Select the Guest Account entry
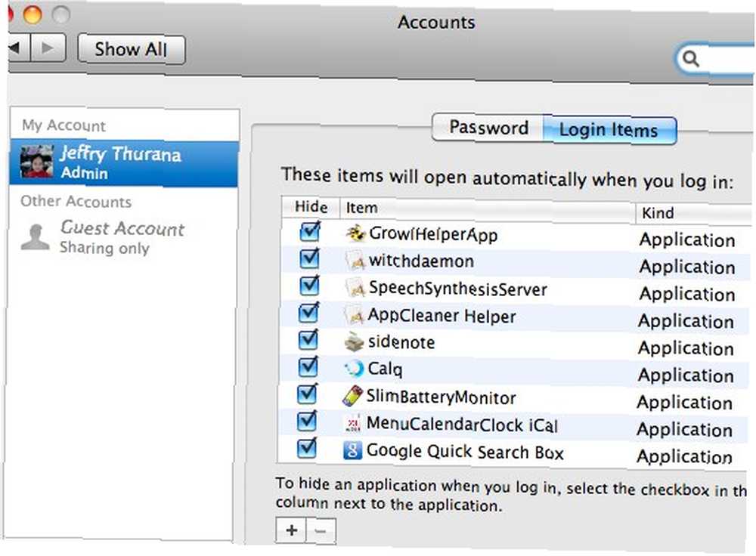Screen dimensions: 756x556 click(123, 237)
